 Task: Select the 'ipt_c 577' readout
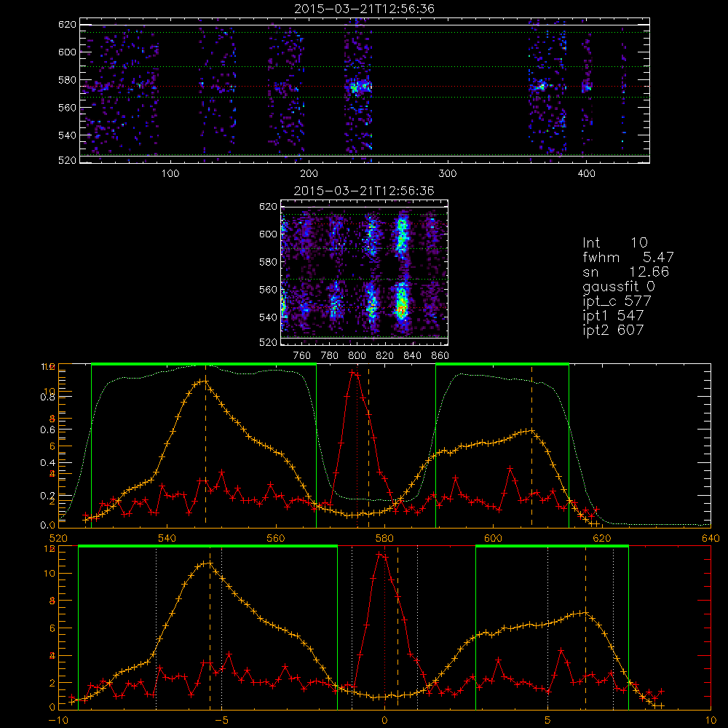coord(617,301)
